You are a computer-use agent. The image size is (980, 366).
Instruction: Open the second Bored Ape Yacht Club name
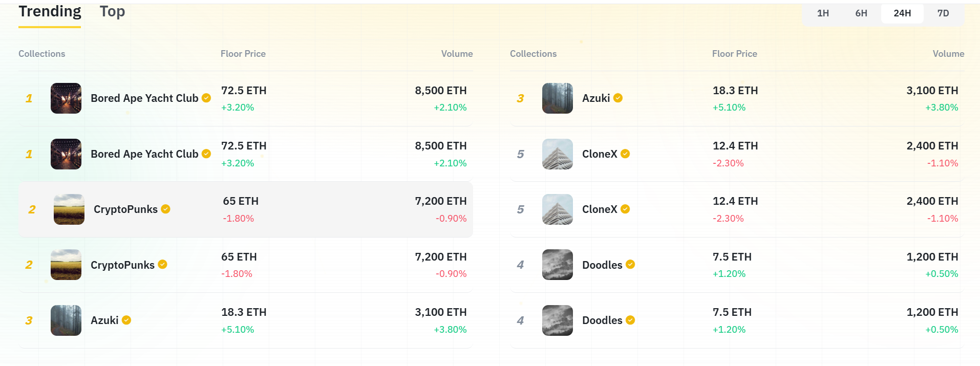[144, 154]
